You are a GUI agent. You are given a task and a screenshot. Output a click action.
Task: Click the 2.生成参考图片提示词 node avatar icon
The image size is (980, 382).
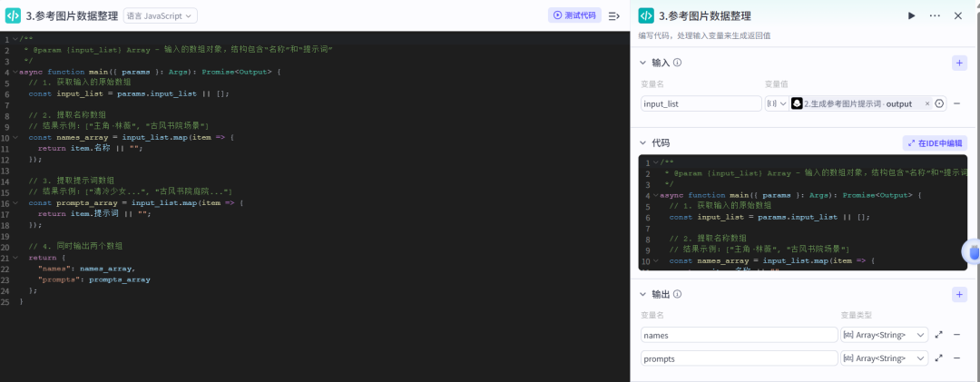pos(797,103)
